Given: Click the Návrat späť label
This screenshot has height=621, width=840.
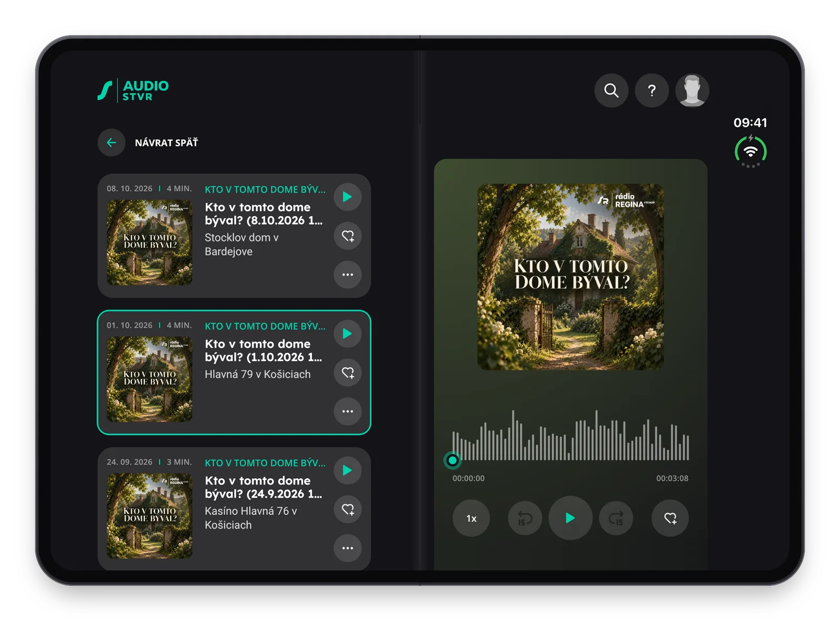Looking at the screenshot, I should coord(166,143).
